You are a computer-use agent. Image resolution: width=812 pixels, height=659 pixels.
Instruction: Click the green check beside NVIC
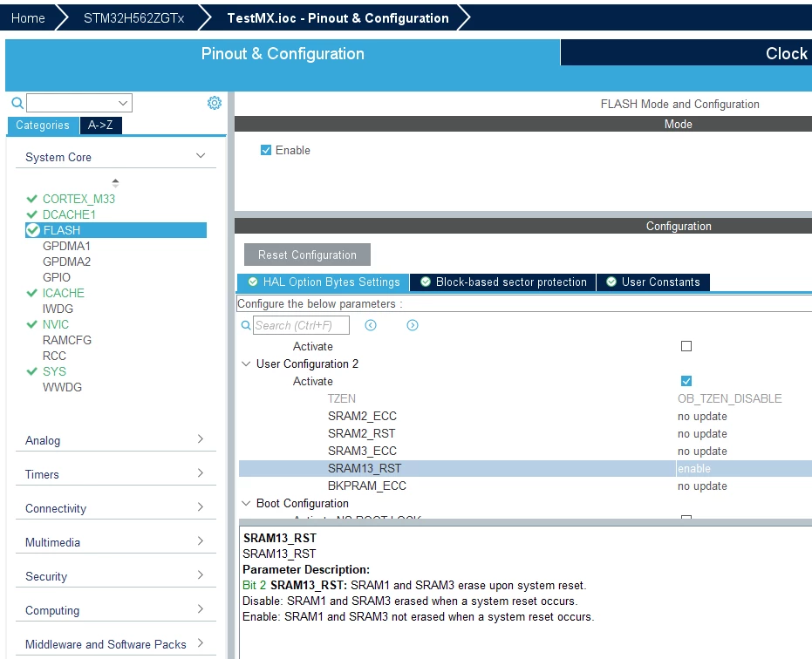31,324
